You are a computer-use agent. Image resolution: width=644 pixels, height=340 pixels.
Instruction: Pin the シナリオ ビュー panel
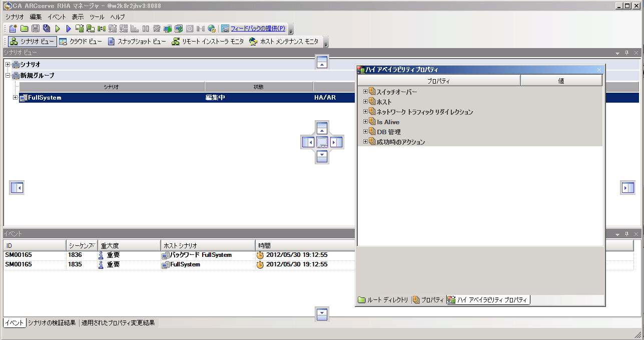click(x=626, y=53)
